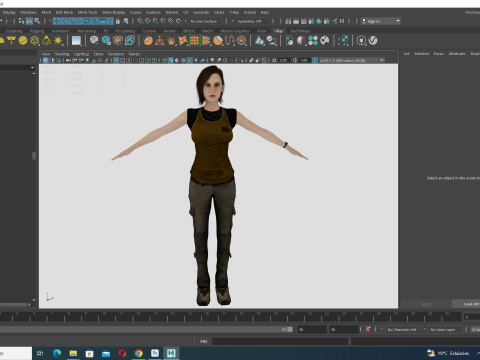480x360 pixels.
Task: Open the Arnold menu
Action: (250, 12)
